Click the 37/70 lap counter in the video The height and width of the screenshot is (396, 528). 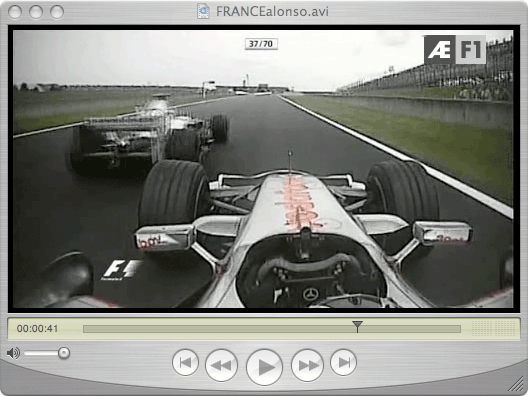[x=261, y=44]
